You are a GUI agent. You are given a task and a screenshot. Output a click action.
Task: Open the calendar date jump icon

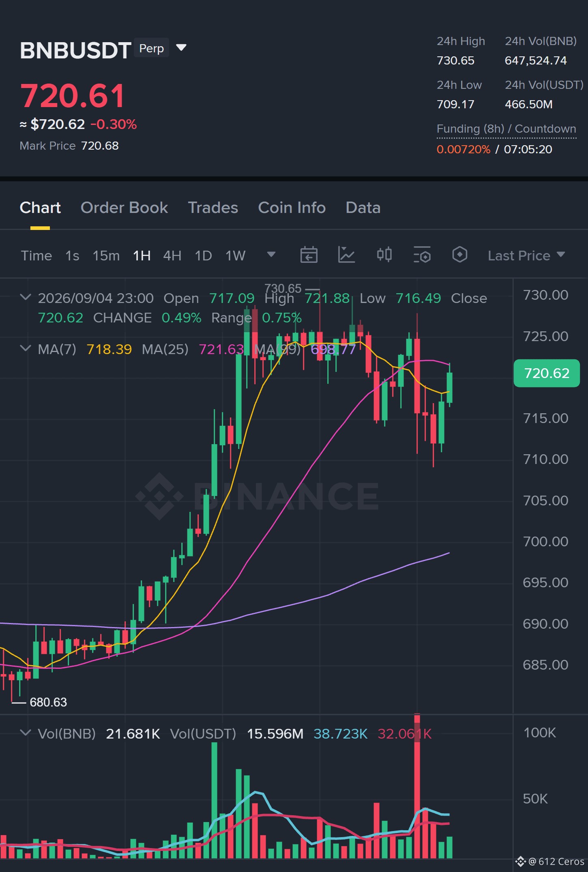309,255
